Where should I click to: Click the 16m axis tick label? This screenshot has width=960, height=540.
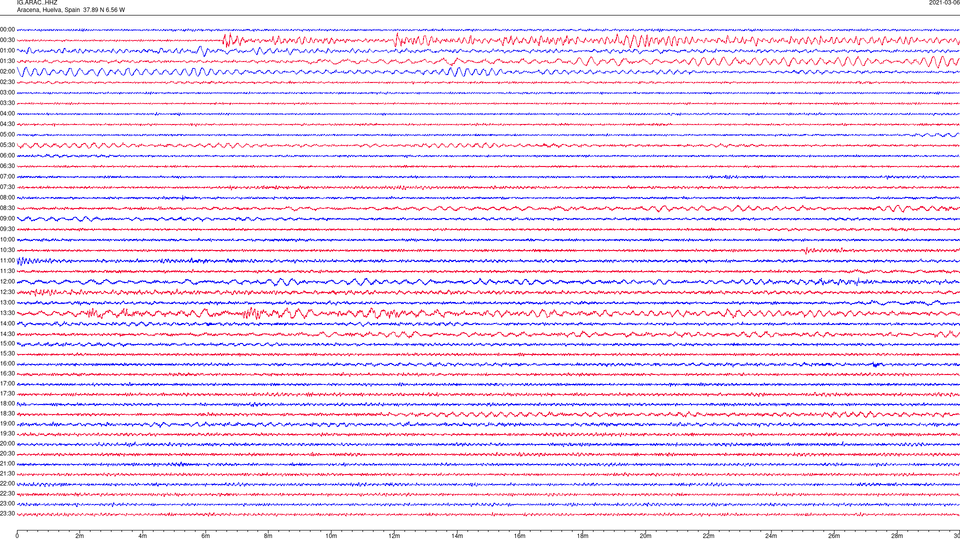click(520, 536)
